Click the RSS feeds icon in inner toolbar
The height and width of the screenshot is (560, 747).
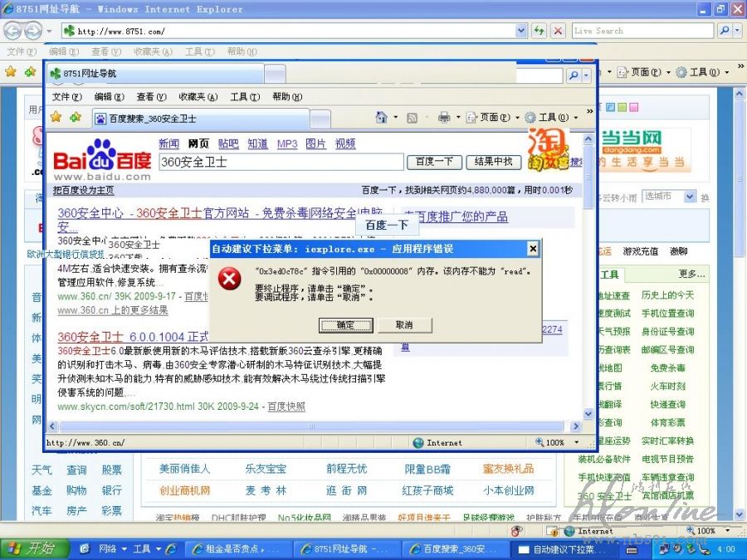click(412, 118)
